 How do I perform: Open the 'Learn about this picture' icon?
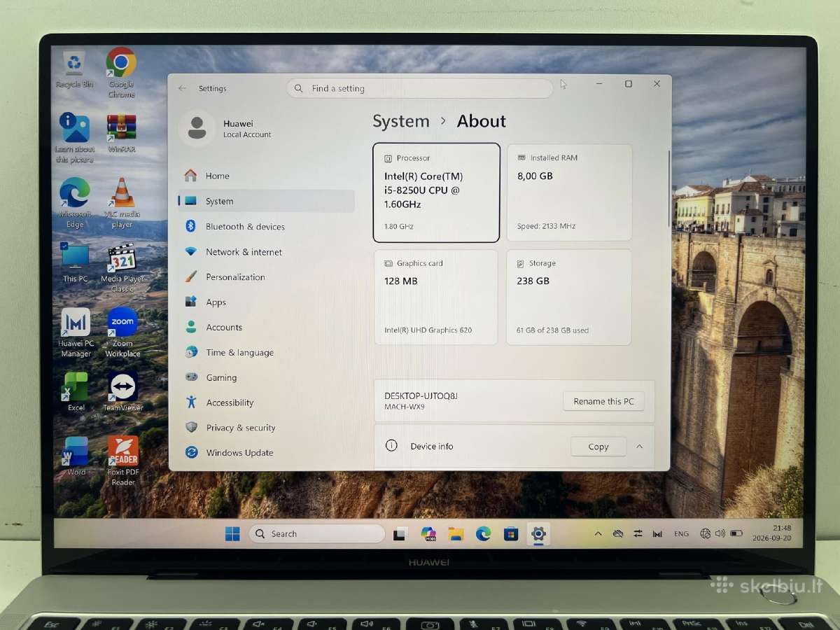(x=74, y=138)
